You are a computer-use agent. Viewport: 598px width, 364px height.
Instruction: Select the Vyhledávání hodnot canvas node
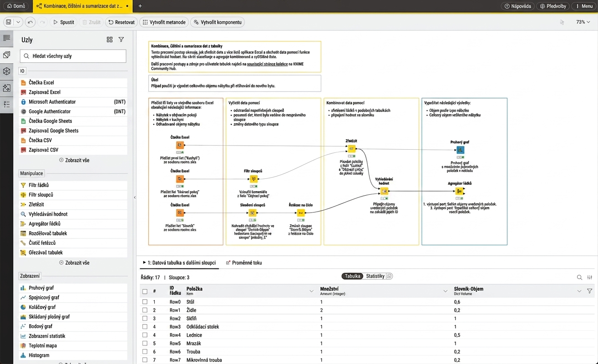[x=385, y=191]
